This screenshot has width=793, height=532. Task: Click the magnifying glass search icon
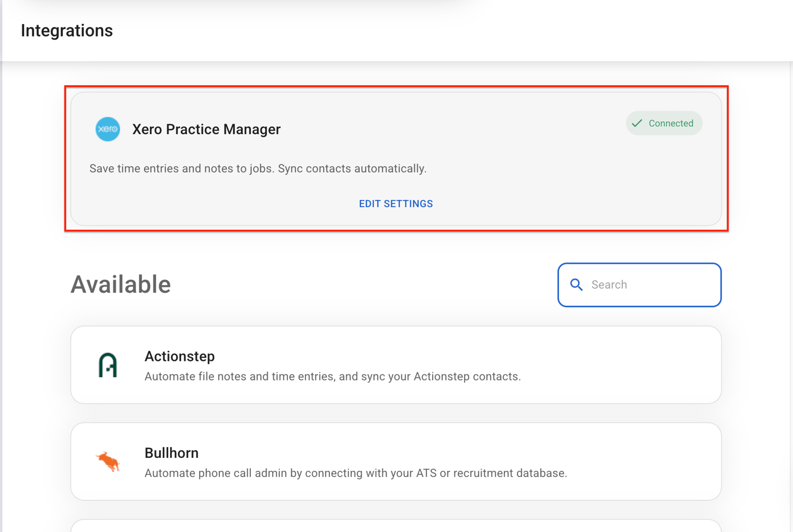576,285
